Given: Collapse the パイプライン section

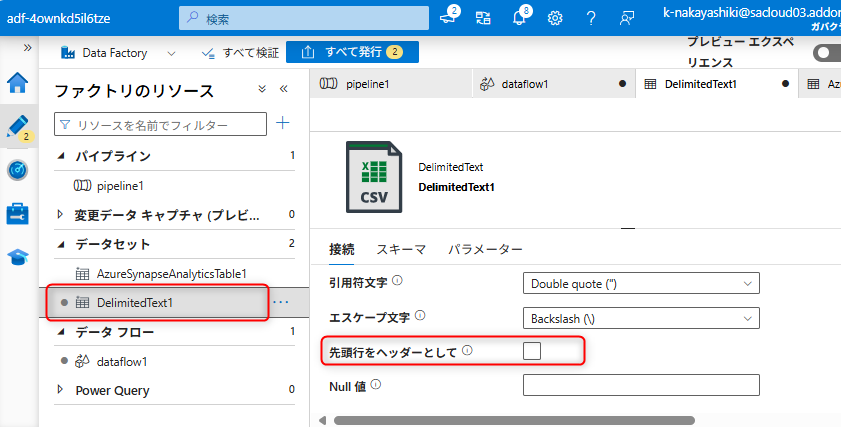Looking at the screenshot, I should 61,156.
